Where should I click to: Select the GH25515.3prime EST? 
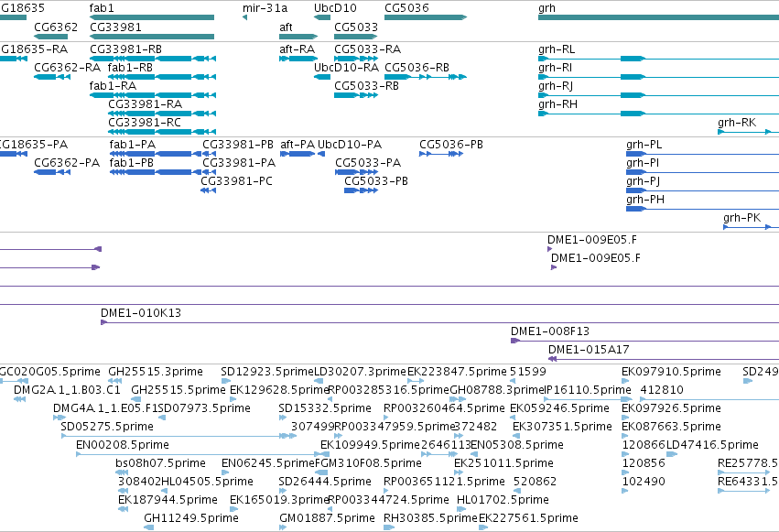(x=115, y=382)
